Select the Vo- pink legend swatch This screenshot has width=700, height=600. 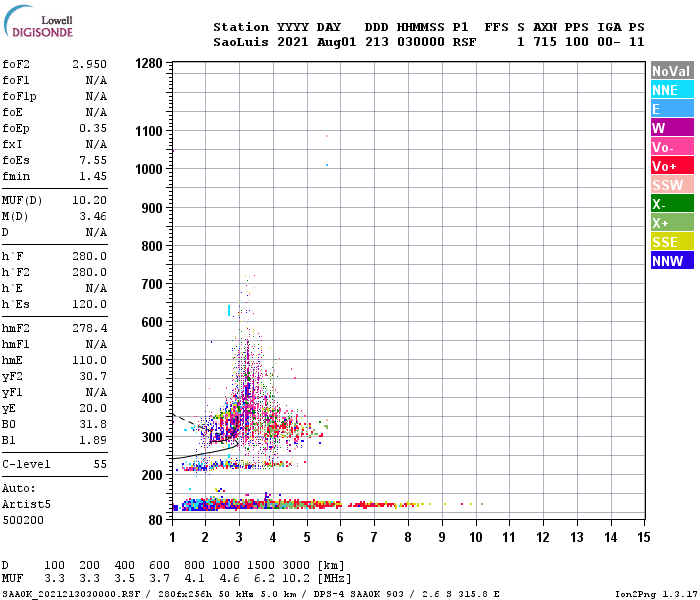[672, 147]
